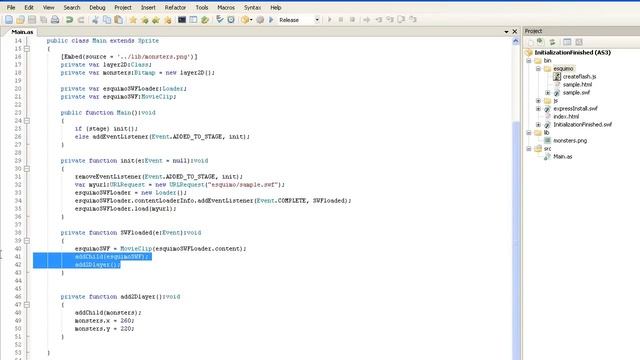The width and height of the screenshot is (640, 360).
Task: Open the Debug menu
Action: coord(97,7)
